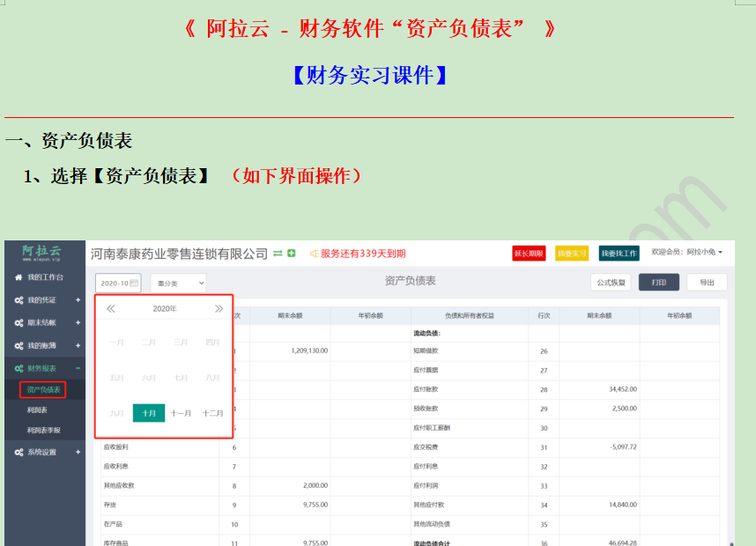The image size is (756, 546).
Task: Click the 应付利润 row label
Action: (x=426, y=485)
